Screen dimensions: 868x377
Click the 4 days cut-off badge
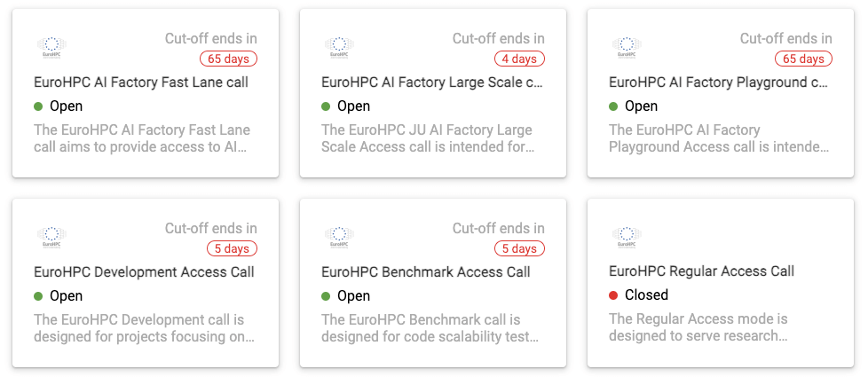[x=519, y=59]
